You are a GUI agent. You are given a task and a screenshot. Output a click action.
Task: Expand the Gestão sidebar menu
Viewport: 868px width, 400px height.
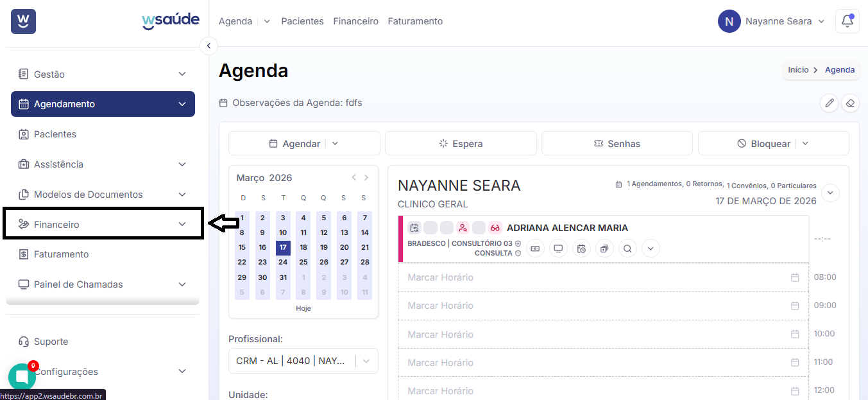pyautogui.click(x=182, y=74)
